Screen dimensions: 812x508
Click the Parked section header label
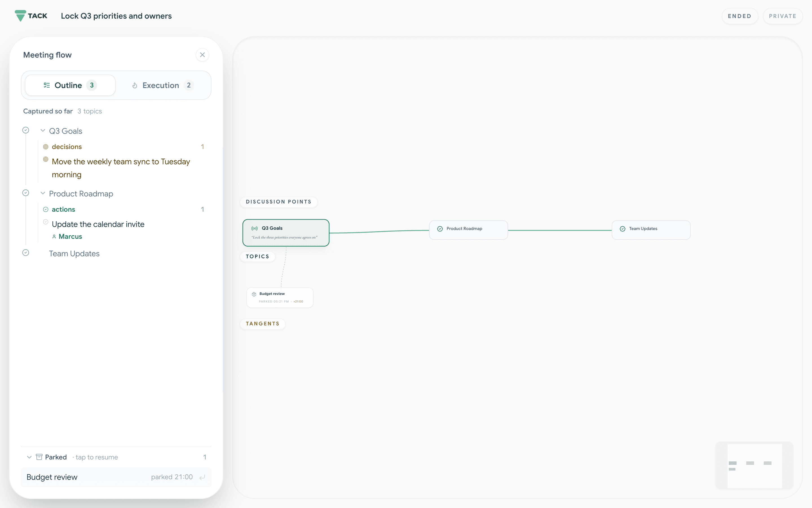coord(56,457)
